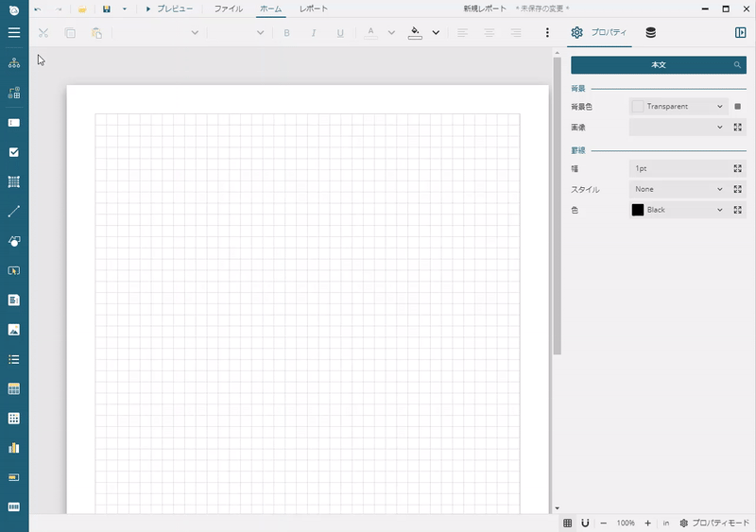The height and width of the screenshot is (532, 756).
Task: Select the Shape tool
Action: coord(14,241)
